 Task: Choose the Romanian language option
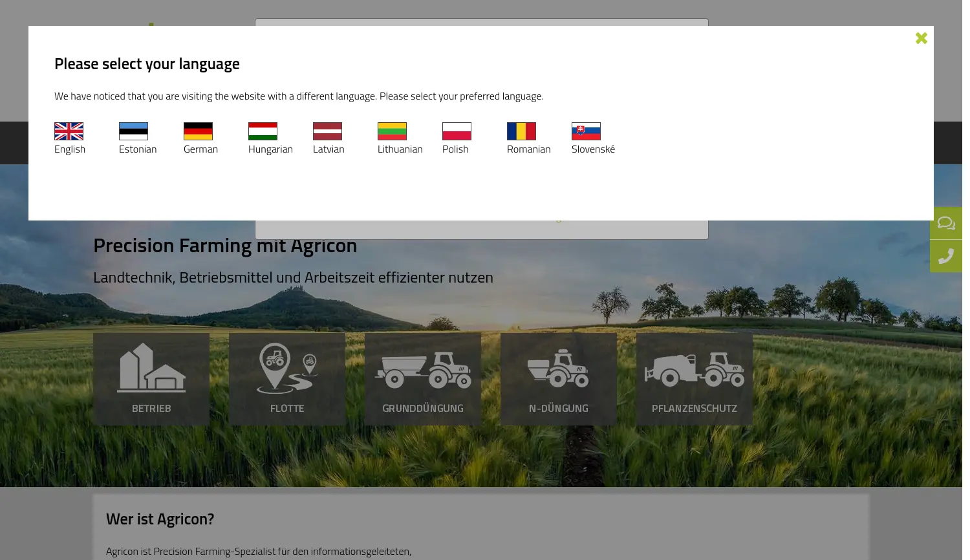pos(528,149)
